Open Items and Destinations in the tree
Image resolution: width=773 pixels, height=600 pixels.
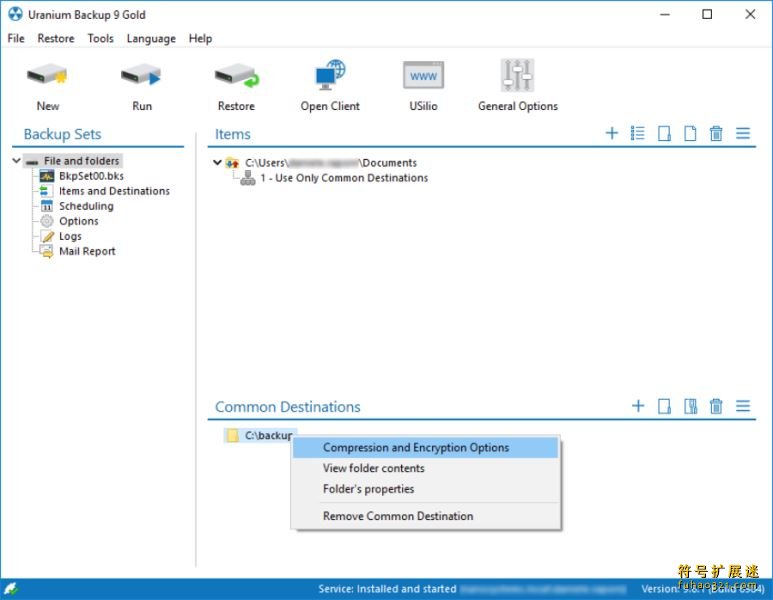tap(114, 191)
